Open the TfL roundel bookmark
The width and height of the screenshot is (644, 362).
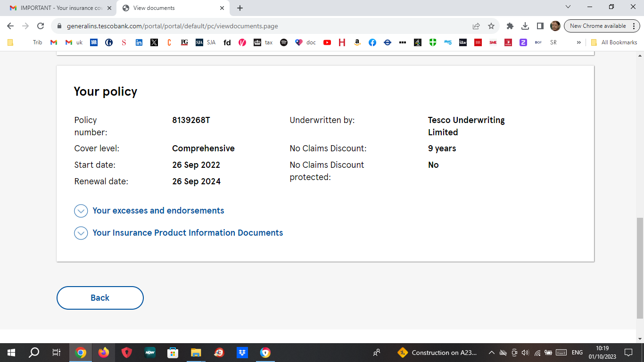click(388, 42)
